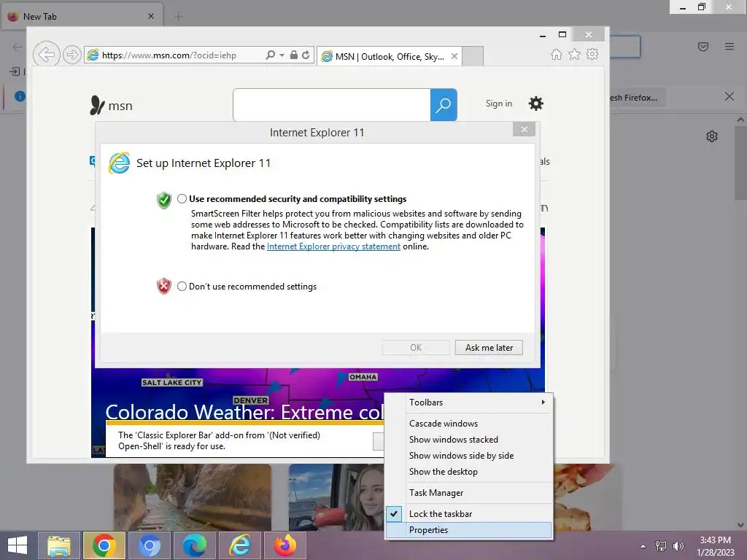Select the Firefox New Tab tab
This screenshot has width=747, height=560.
(82, 16)
